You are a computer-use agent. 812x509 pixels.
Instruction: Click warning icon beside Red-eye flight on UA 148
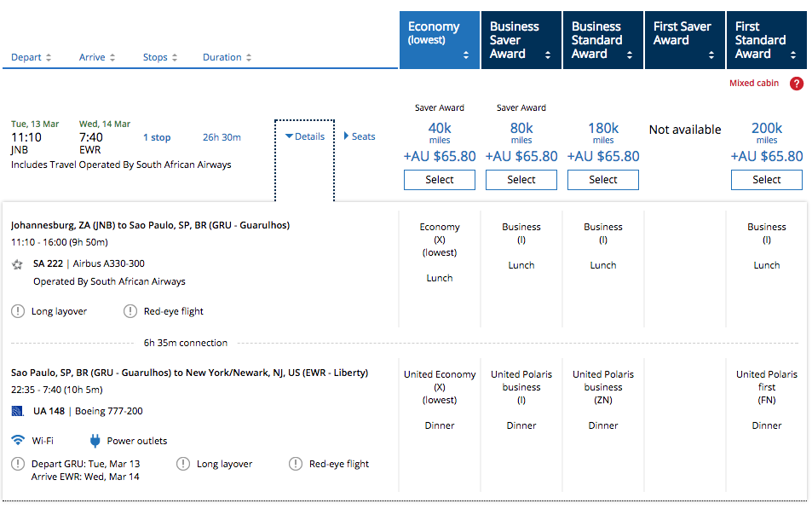295,464
